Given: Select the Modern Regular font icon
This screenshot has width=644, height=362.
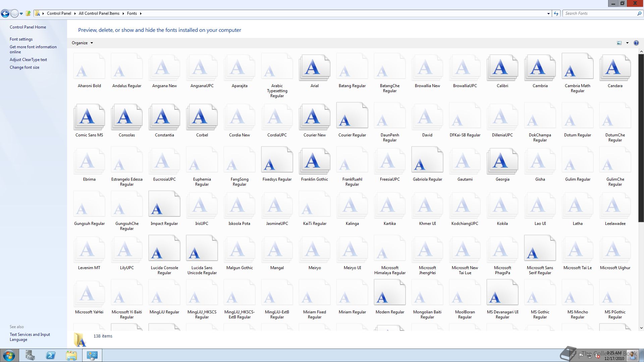Looking at the screenshot, I should pyautogui.click(x=390, y=293).
